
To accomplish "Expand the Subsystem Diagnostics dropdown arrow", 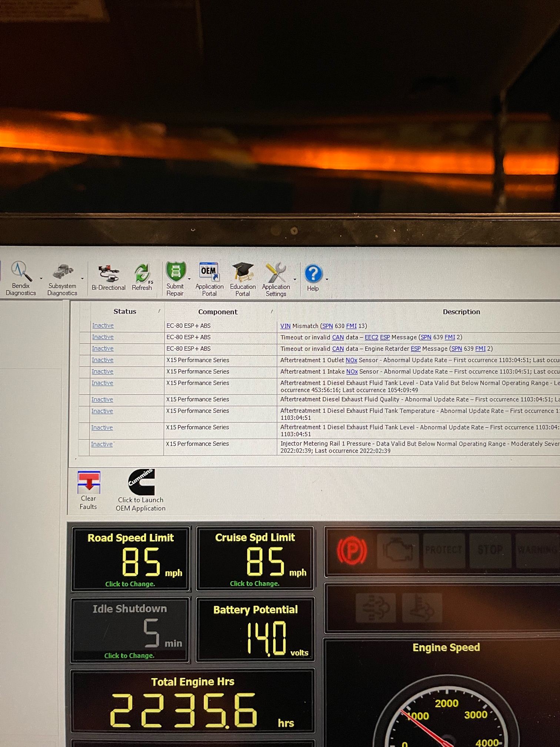I will (x=82, y=279).
